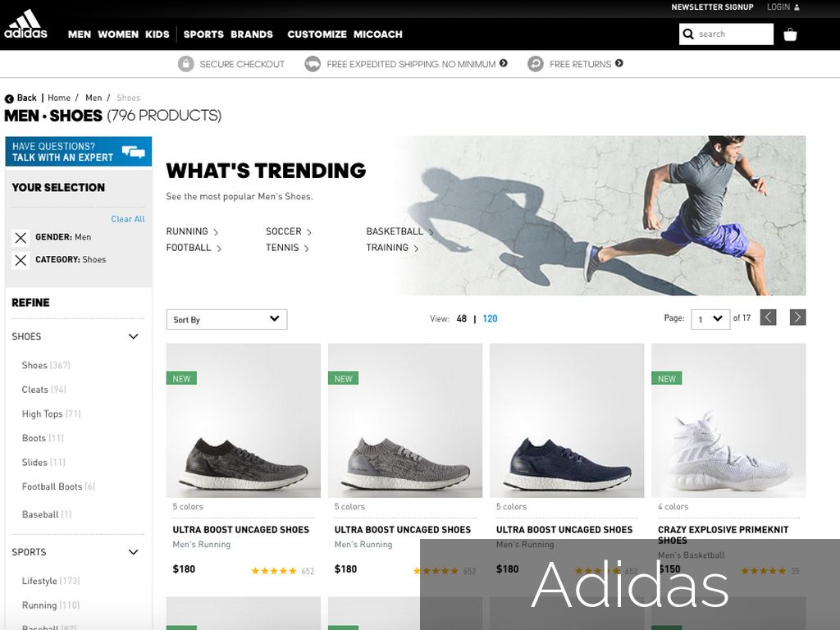
Task: Switch view to 120 products
Action: click(x=490, y=319)
